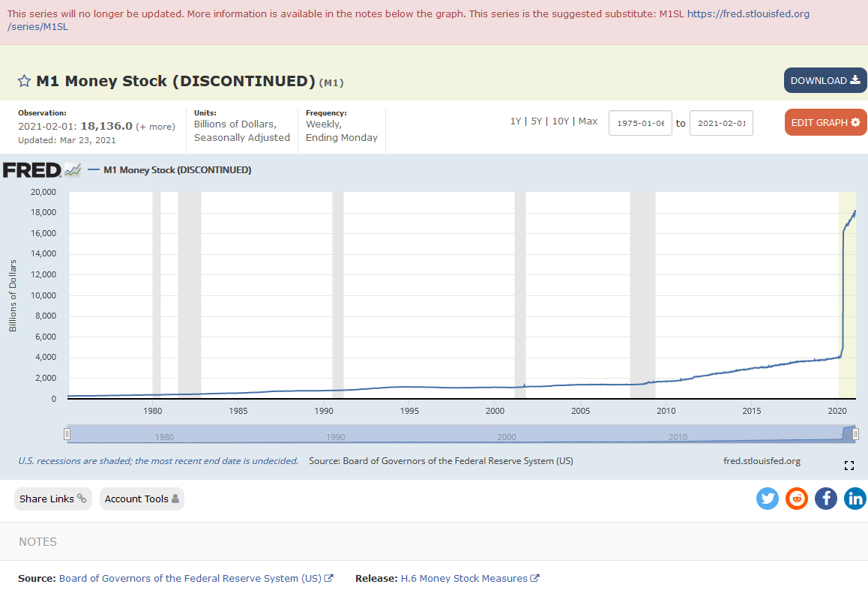Star the M1 Money Stock series as favorite
Viewport: 868px width, 590px height.
click(24, 82)
